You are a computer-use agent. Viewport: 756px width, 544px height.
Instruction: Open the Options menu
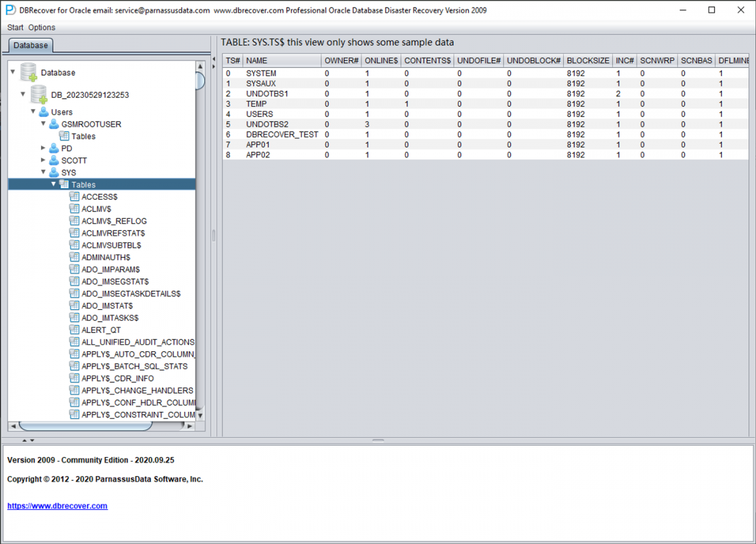tap(42, 27)
